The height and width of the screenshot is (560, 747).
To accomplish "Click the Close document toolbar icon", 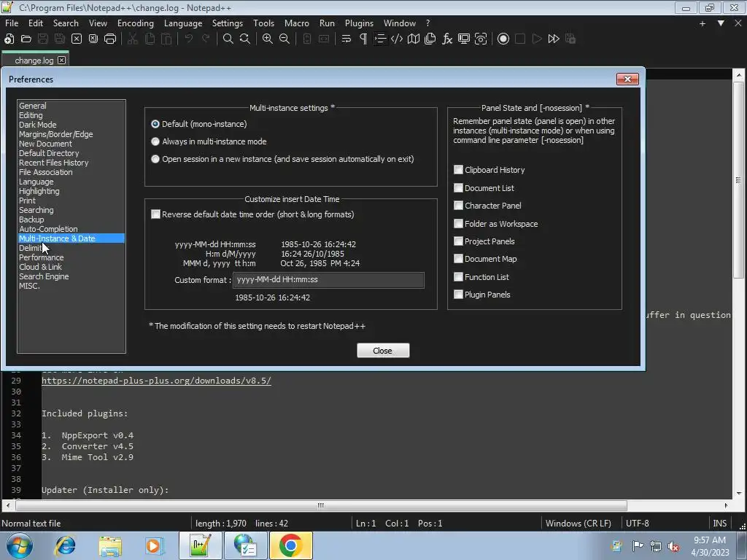I will click(x=77, y=39).
